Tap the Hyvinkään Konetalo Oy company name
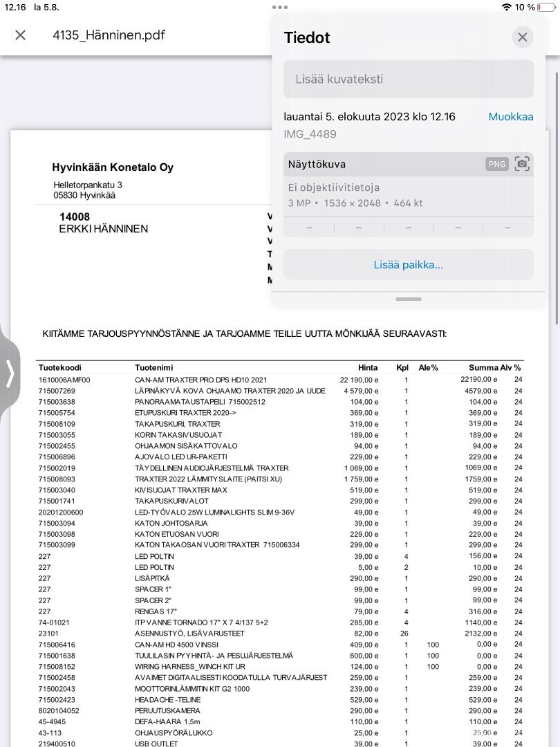Viewport: 560px width, 747px height. [113, 167]
